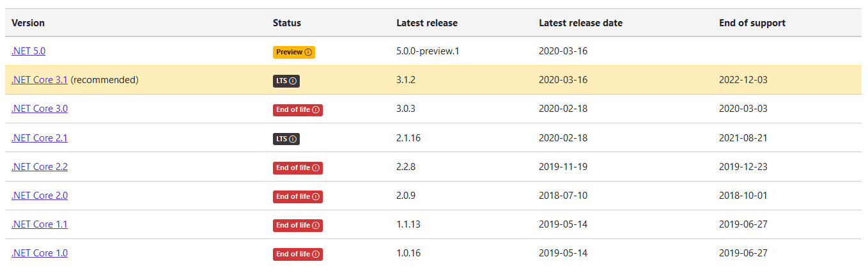Select the .NET Core 1.0 link
The height and width of the screenshot is (280, 868).
click(x=40, y=253)
